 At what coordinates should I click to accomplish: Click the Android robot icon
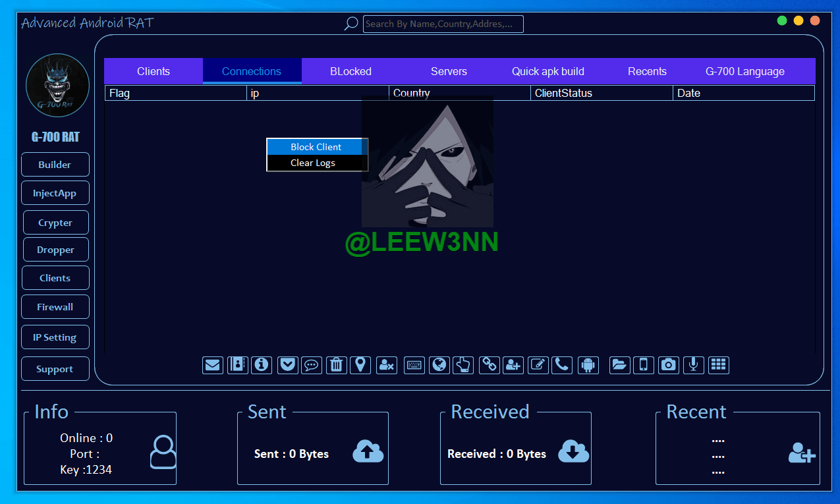pyautogui.click(x=588, y=365)
